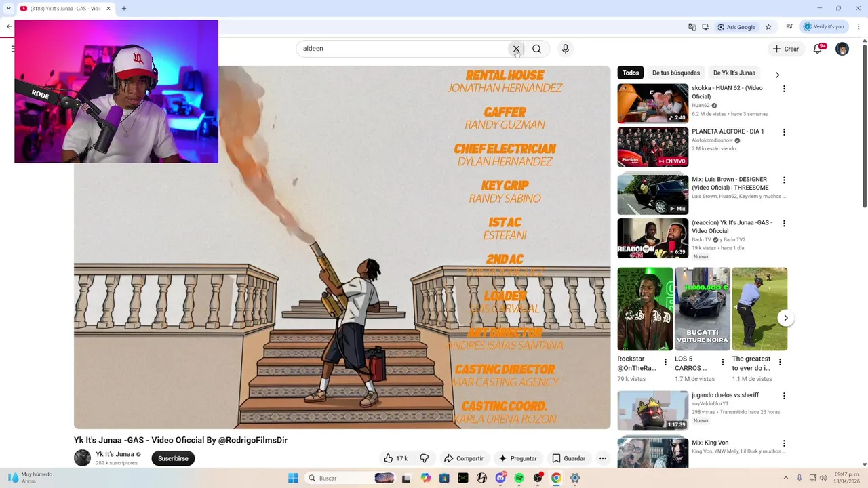868x488 pixels.
Task: Start voice search with the microphone icon
Action: [x=565, y=49]
